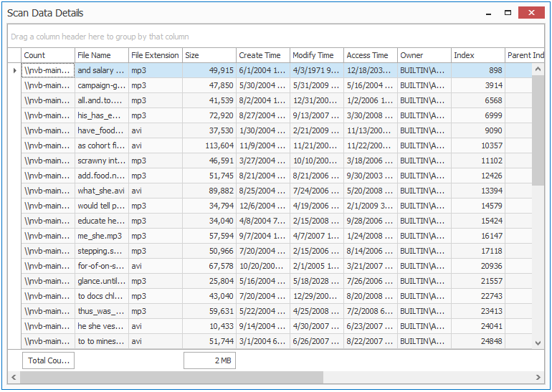Image resolution: width=552 pixels, height=392 pixels.
Task: Click the File Extension column header
Action: (156, 55)
